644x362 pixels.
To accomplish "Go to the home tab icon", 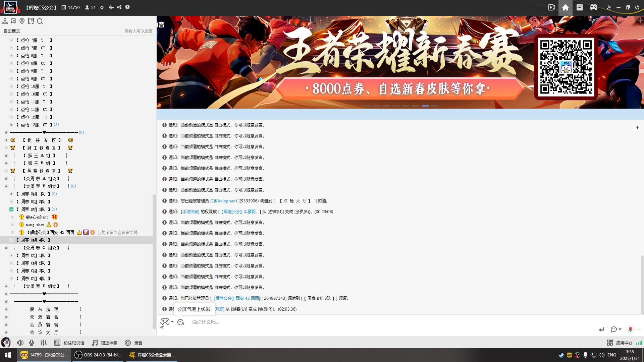I will tap(566, 7).
